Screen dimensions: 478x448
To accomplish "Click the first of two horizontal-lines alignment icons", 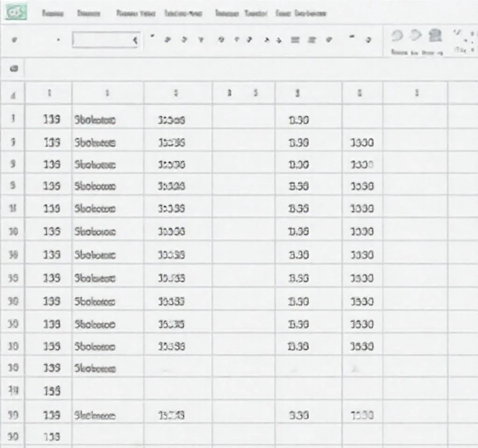I will 295,40.
